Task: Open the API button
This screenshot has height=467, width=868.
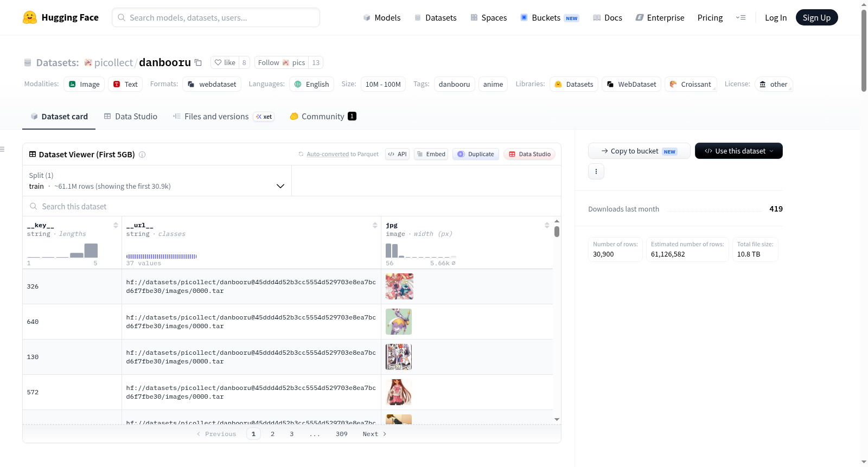Action: coord(397,154)
